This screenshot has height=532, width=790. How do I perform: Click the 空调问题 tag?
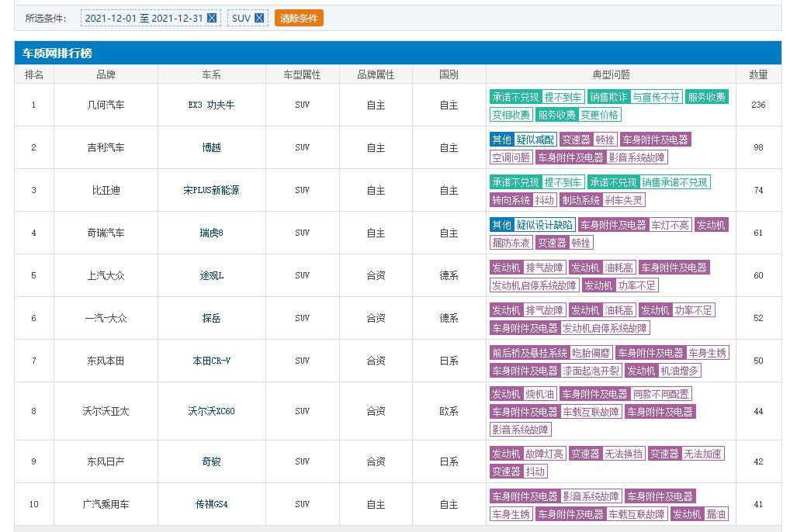tap(511, 157)
